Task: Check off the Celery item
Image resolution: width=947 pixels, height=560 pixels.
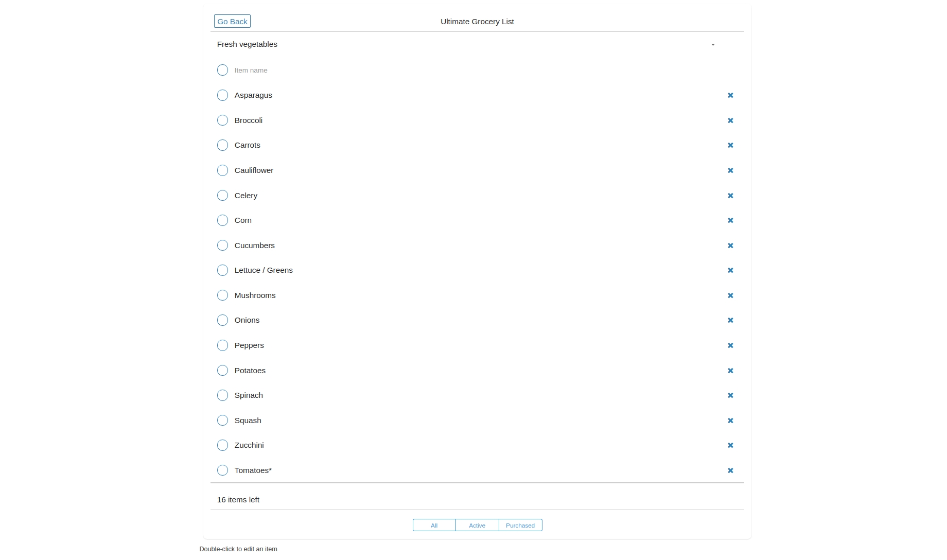Action: click(222, 196)
